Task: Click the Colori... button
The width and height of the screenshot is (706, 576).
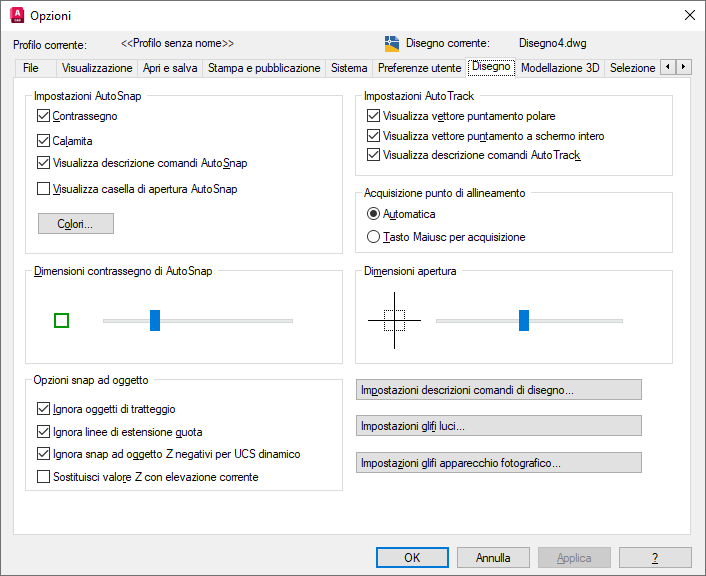Action: (76, 224)
